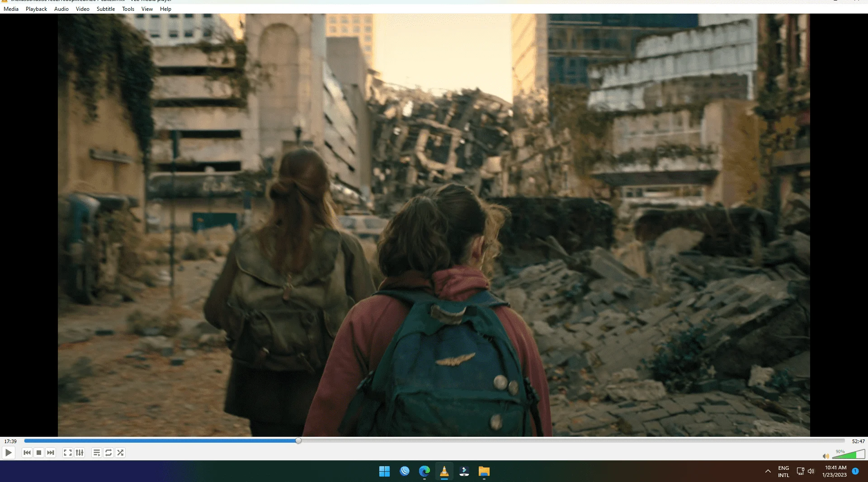Open the Windows Start menu
This screenshot has height=482, width=868.
[384, 471]
